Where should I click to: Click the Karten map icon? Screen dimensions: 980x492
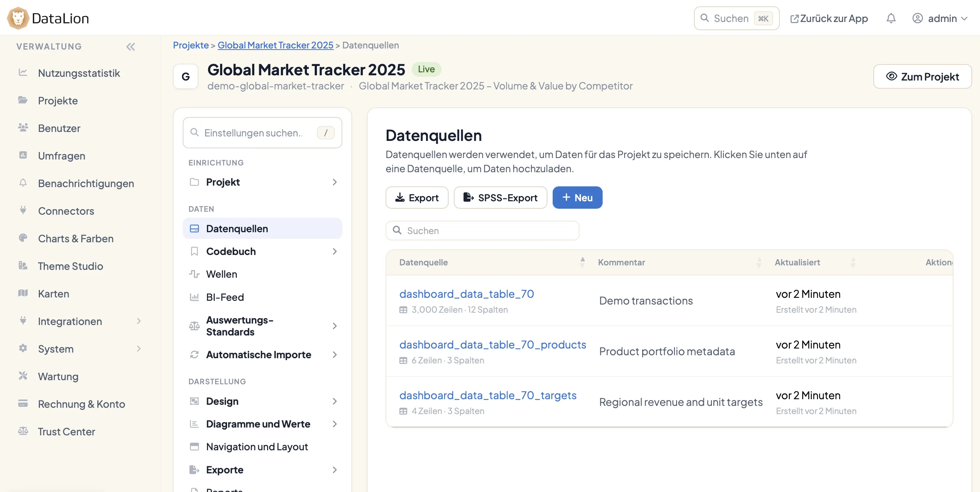23,293
